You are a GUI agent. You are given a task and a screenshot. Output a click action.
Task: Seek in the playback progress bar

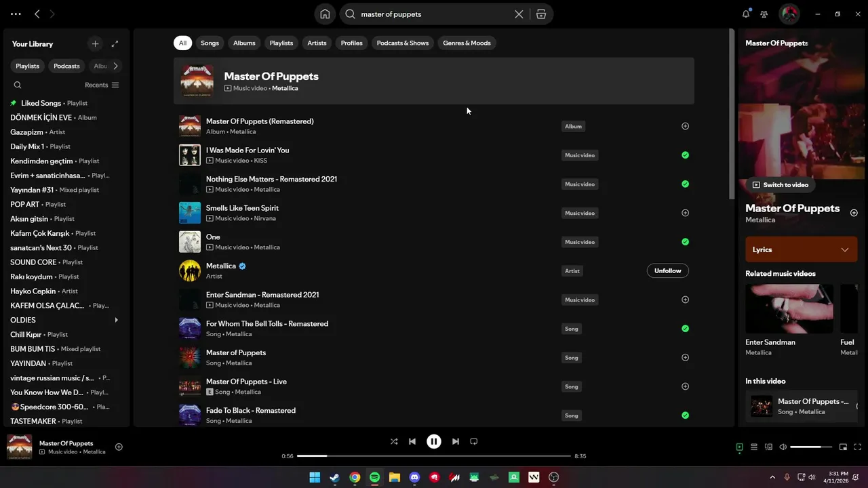pyautogui.click(x=434, y=456)
